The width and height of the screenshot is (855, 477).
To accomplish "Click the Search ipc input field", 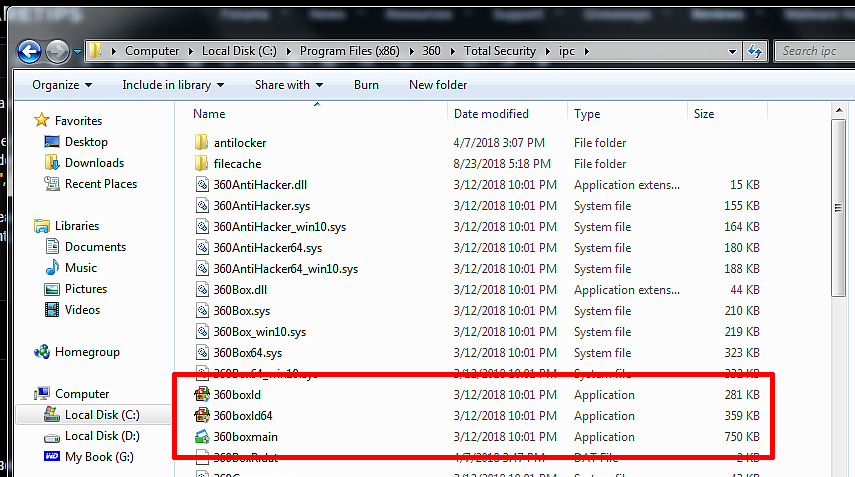I will coord(815,51).
